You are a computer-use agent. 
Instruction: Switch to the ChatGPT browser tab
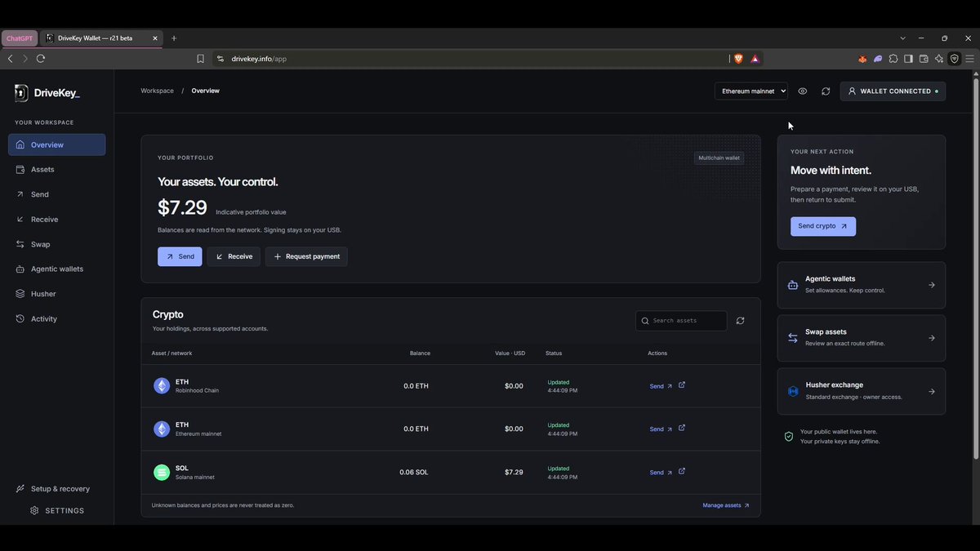[x=20, y=38]
